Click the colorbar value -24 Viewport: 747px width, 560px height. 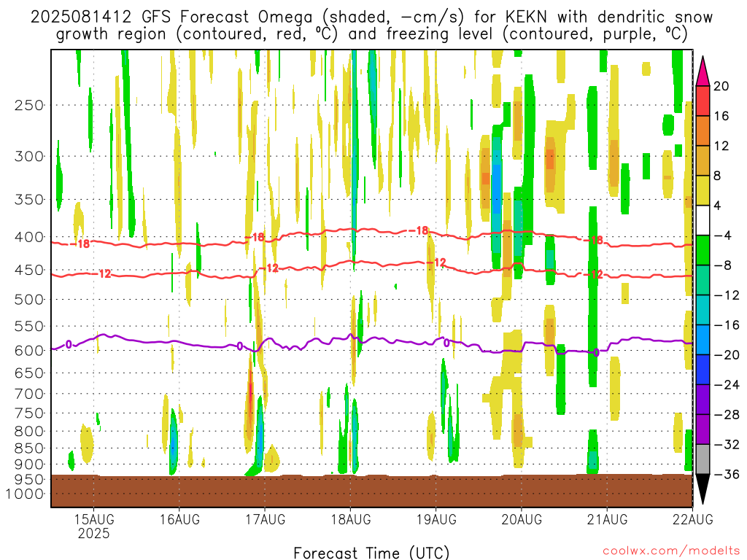tap(727, 385)
